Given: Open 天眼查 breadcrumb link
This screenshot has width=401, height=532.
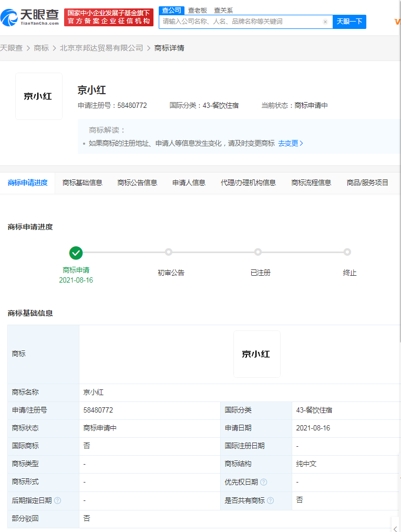Looking at the screenshot, I should (x=11, y=48).
